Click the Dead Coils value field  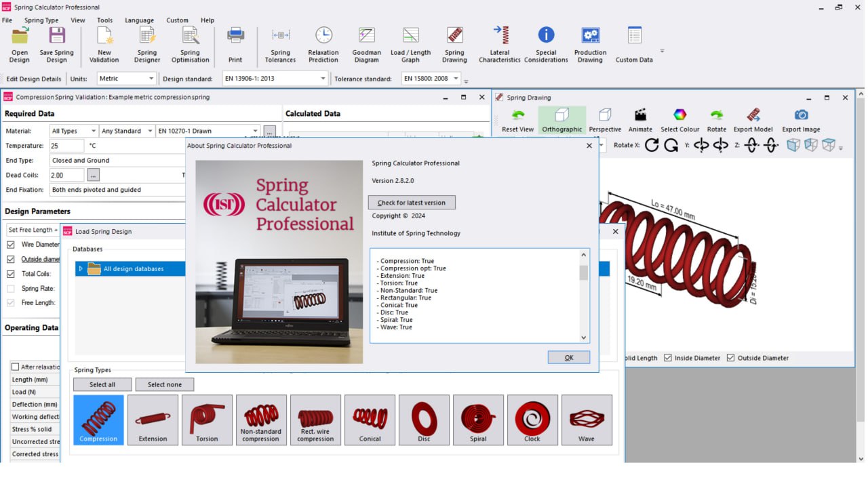(x=66, y=175)
